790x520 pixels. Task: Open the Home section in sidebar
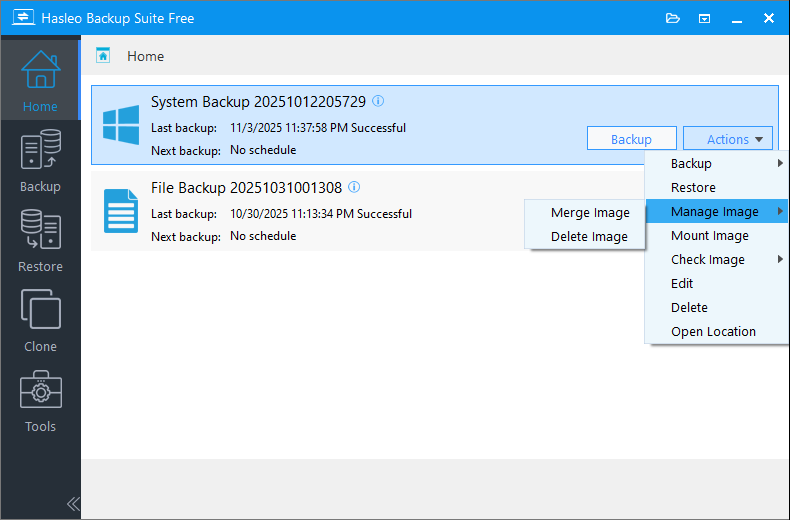point(40,81)
